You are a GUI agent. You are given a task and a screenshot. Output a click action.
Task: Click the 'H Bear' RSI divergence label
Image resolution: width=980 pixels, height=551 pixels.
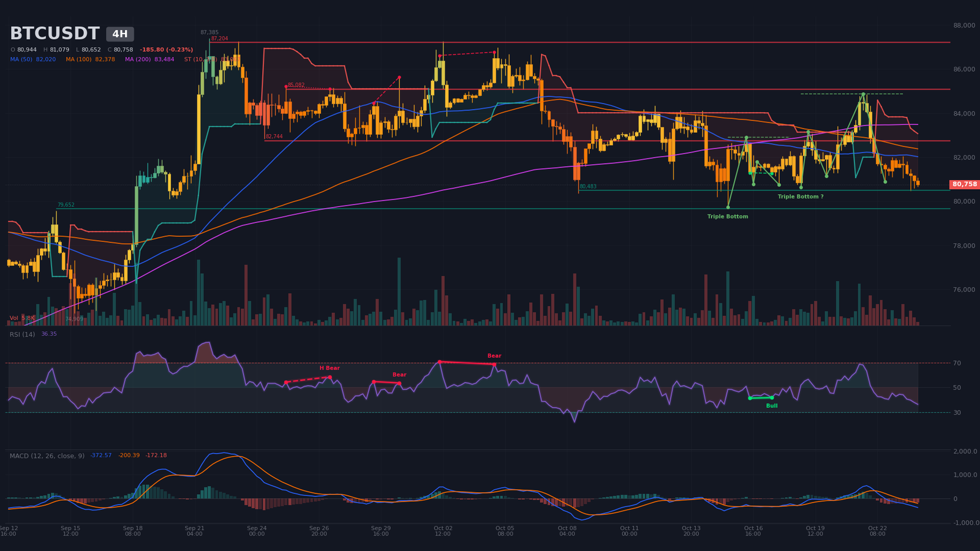(330, 368)
